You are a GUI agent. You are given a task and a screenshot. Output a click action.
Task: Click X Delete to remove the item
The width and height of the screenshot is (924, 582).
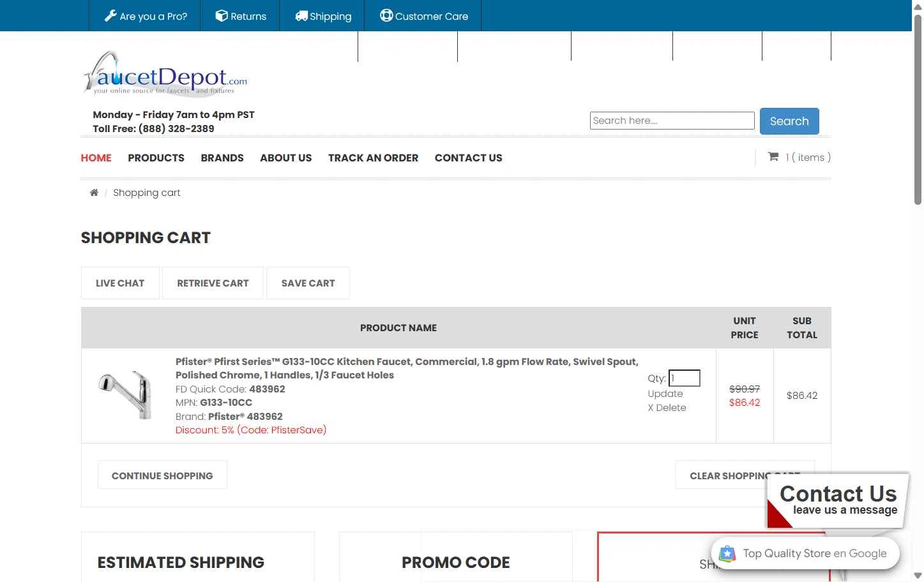click(667, 408)
